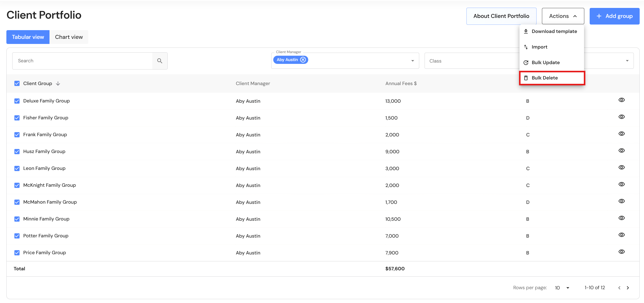Collapse the Actions dropdown menu
The image size is (644, 303).
563,16
